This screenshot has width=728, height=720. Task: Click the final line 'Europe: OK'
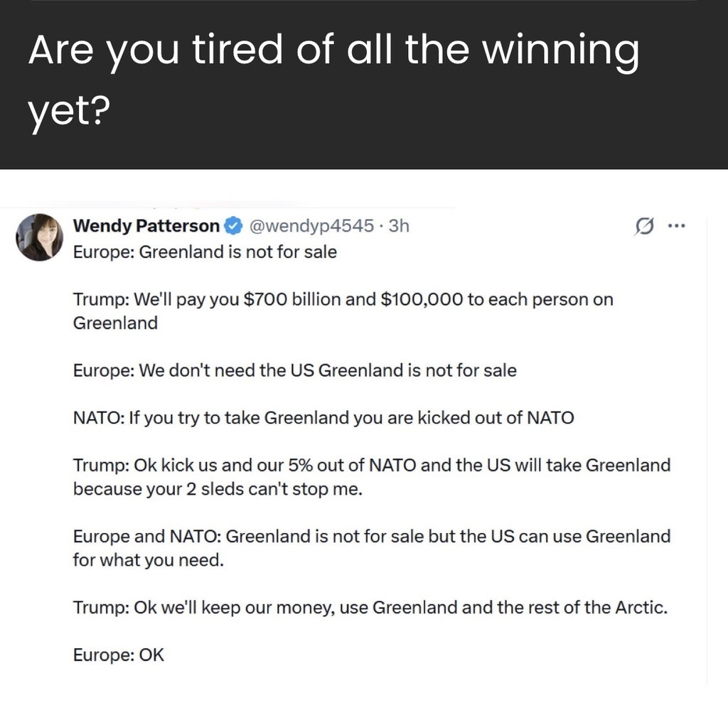(118, 655)
